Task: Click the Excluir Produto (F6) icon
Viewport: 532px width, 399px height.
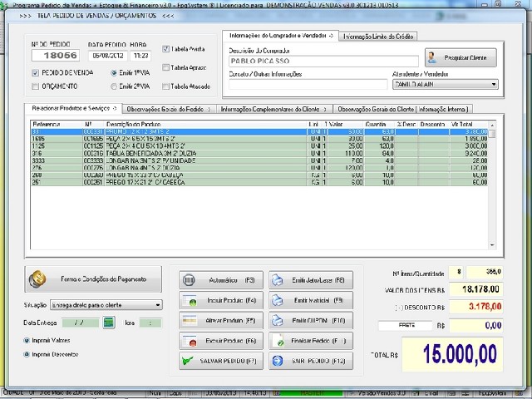Action: (x=190, y=340)
